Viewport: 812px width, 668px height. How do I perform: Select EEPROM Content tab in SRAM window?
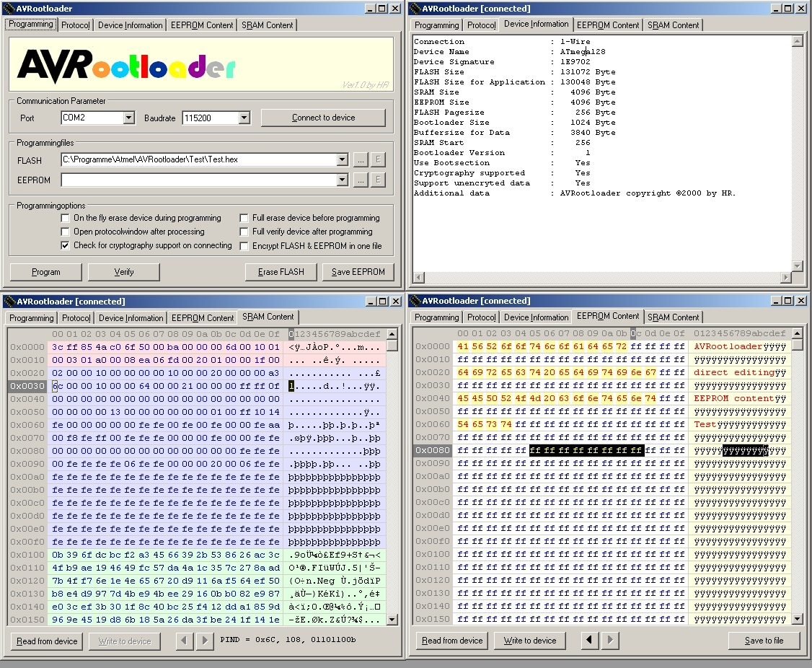[x=203, y=317]
